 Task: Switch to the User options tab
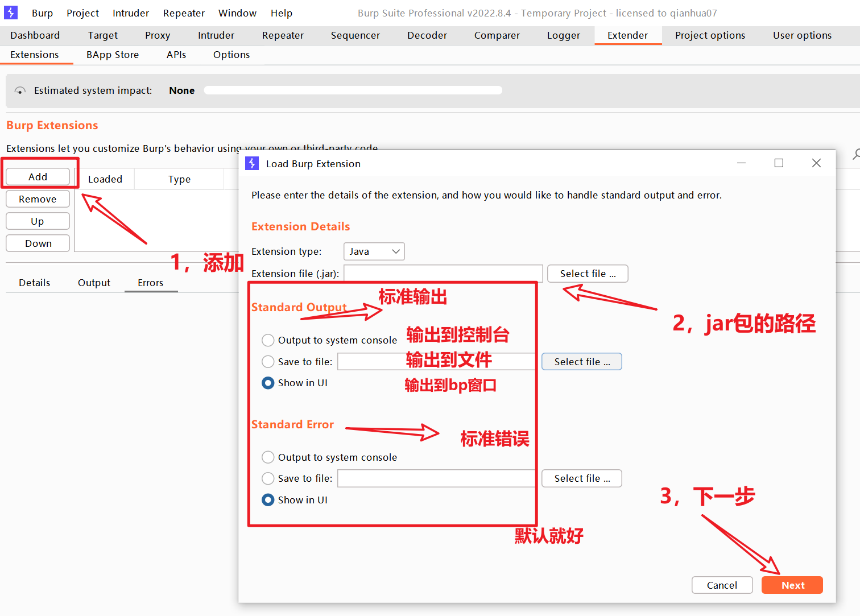(x=802, y=35)
